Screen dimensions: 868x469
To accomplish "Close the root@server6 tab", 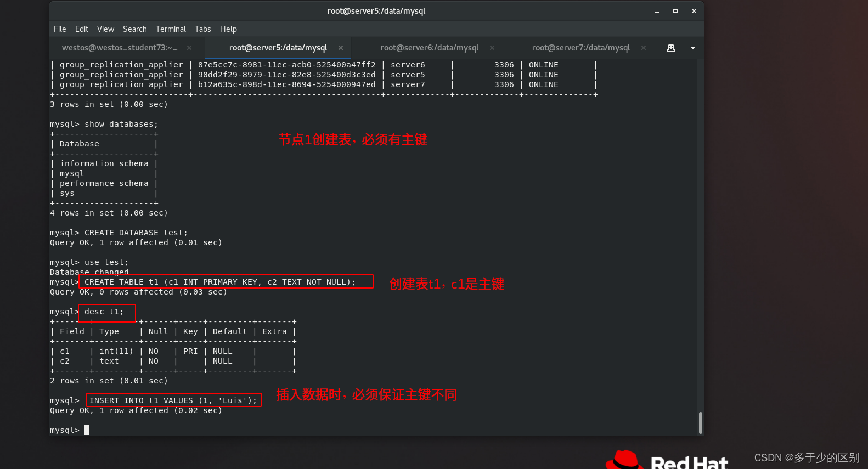I will coord(492,48).
